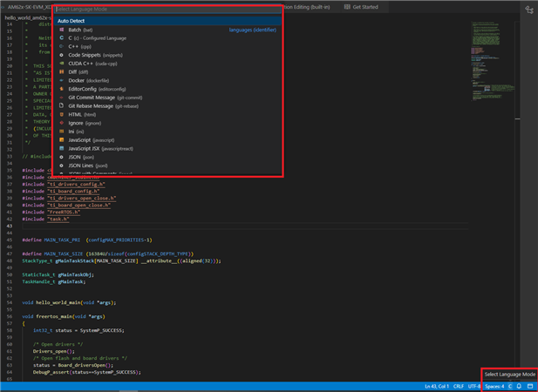This screenshot has height=392, width=538.
Task: Choose Code Snippets language mode
Action: click(167, 55)
